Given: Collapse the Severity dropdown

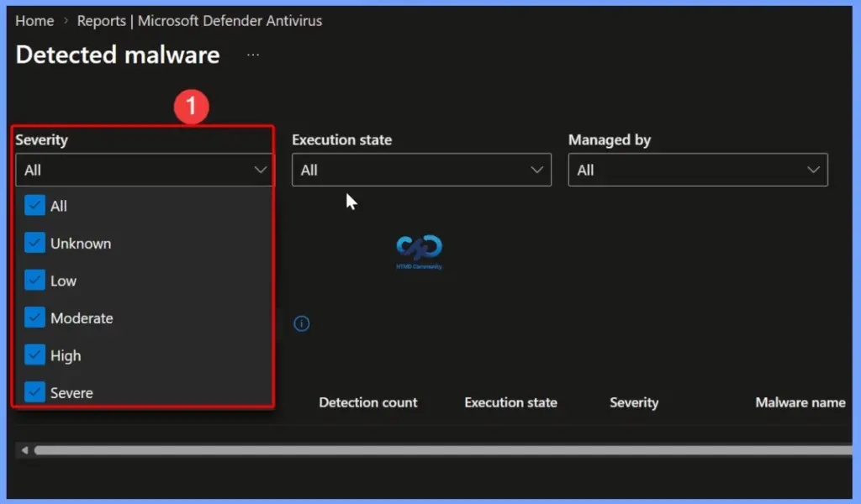Looking at the screenshot, I should point(145,170).
